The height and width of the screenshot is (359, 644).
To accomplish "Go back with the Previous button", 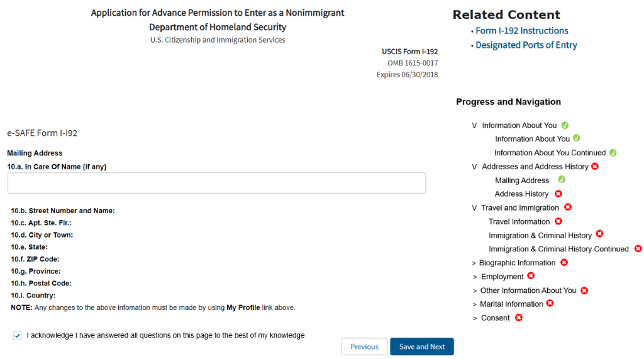I will click(364, 346).
